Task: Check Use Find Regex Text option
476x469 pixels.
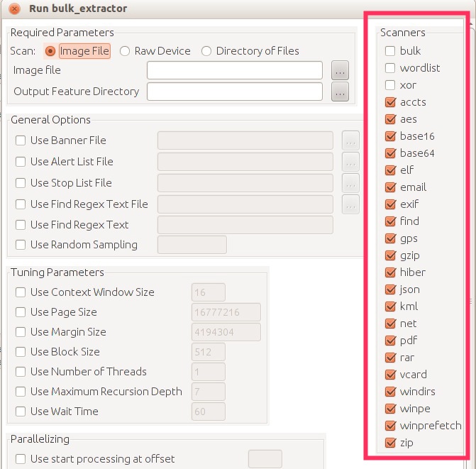Action: pos(21,225)
